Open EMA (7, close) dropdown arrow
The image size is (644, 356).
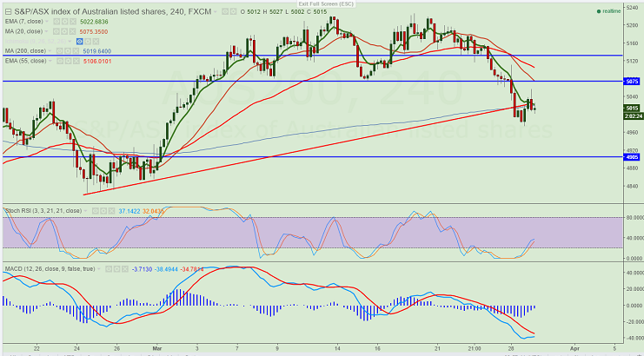point(47,22)
